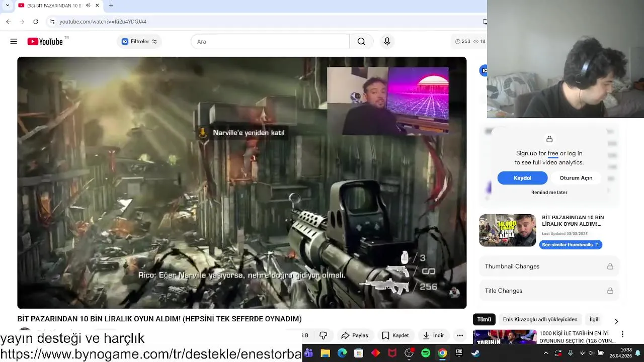Click the lock icon above sign-up text

click(549, 139)
